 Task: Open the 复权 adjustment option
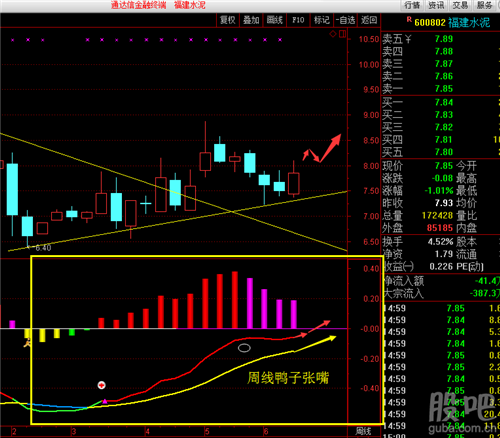(228, 20)
